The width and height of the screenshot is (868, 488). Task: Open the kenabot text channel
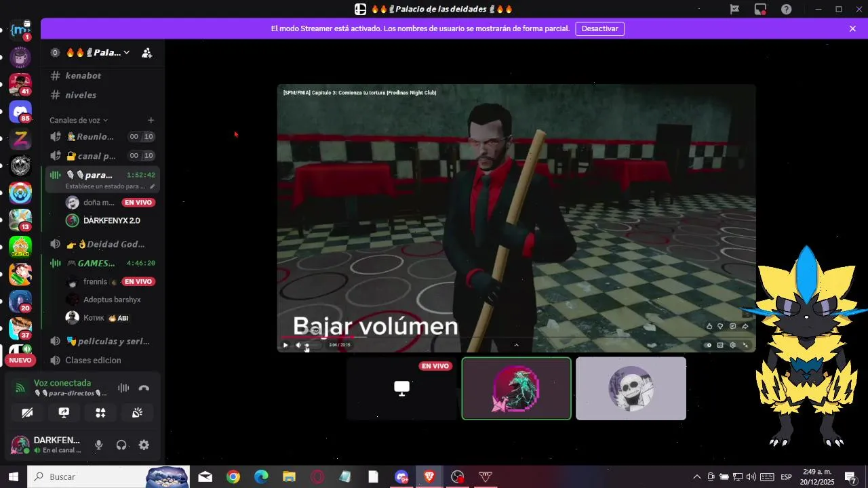102,76
